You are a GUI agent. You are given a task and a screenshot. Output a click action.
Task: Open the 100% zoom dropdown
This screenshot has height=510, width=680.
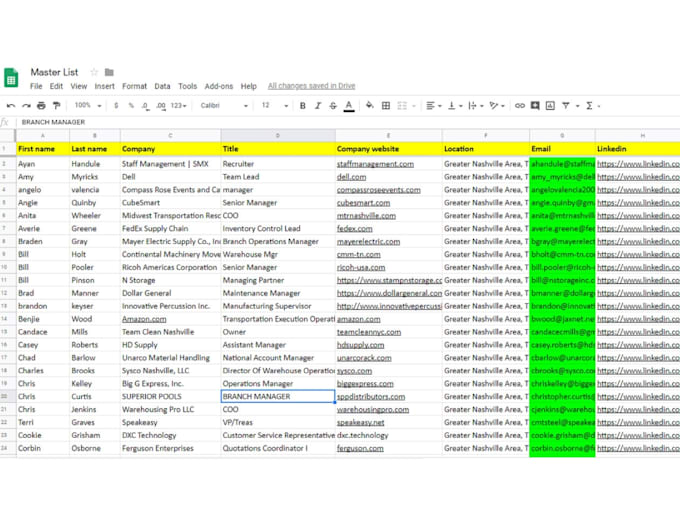pos(88,105)
